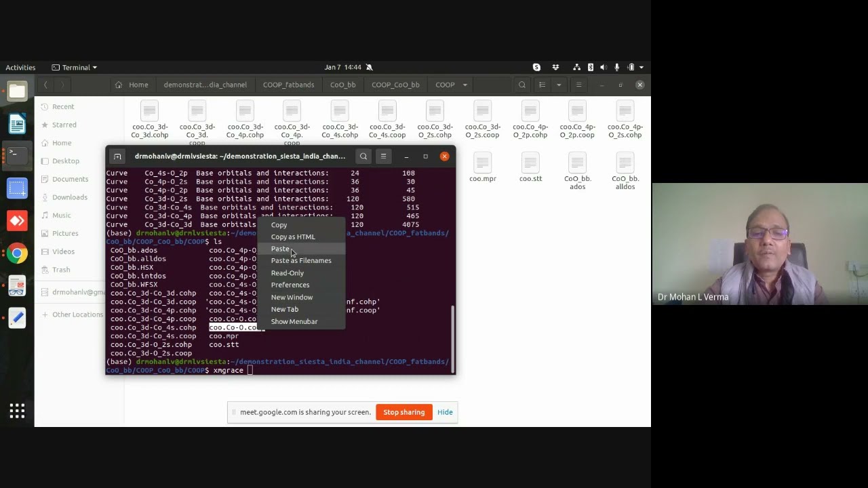Viewport: 868px width, 488px height.
Task: Go to COOP_fatbands path segment
Action: [x=288, y=85]
